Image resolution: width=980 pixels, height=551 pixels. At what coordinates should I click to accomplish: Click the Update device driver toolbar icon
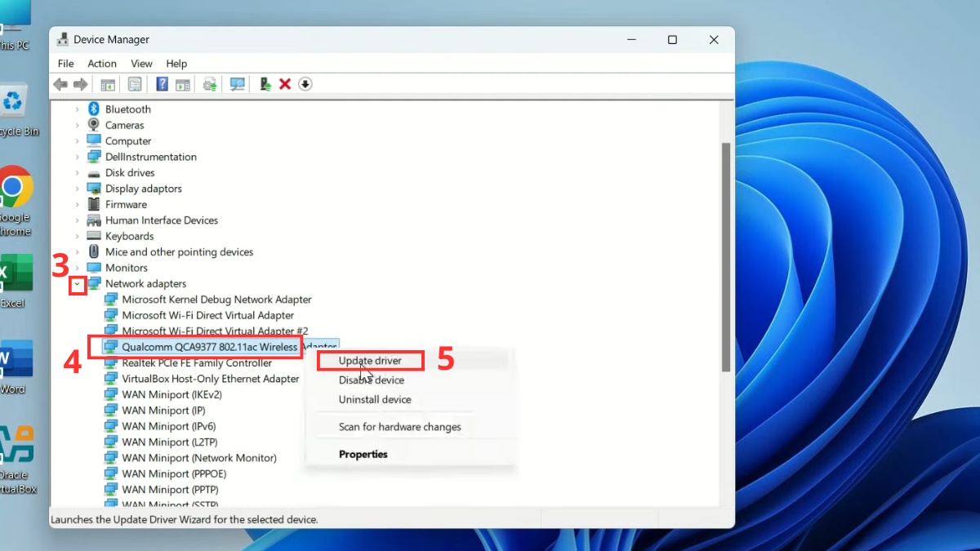click(210, 84)
